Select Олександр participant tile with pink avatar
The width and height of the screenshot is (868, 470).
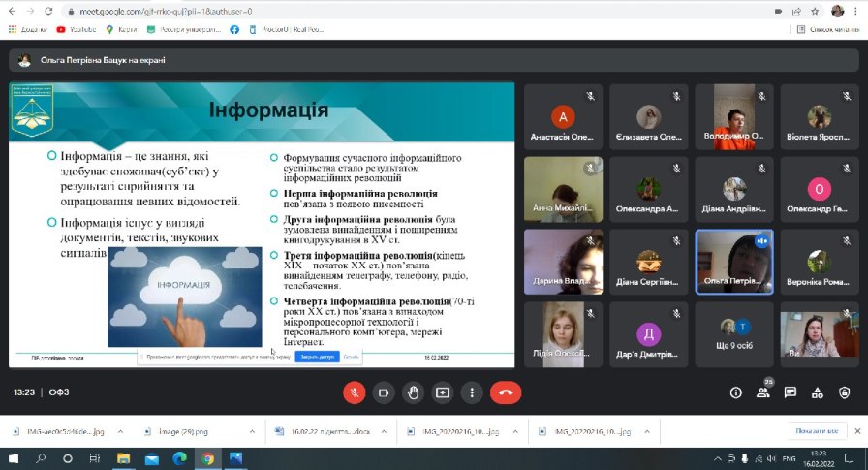tap(820, 189)
